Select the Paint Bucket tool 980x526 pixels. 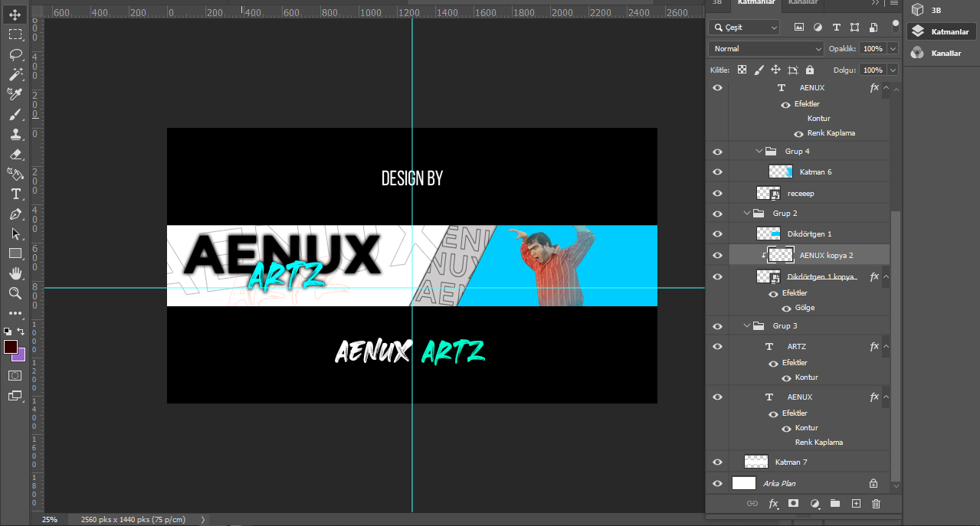pos(15,174)
